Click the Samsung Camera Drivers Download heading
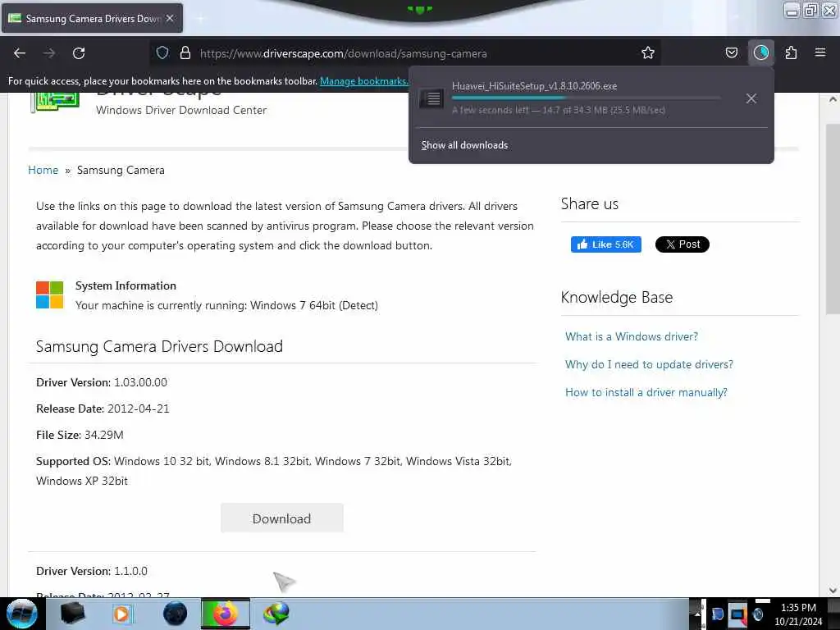Viewport: 840px width, 630px height. [x=159, y=346]
